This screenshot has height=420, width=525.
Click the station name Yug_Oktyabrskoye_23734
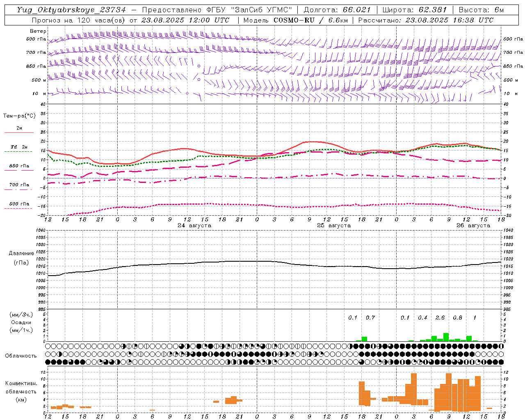click(71, 10)
